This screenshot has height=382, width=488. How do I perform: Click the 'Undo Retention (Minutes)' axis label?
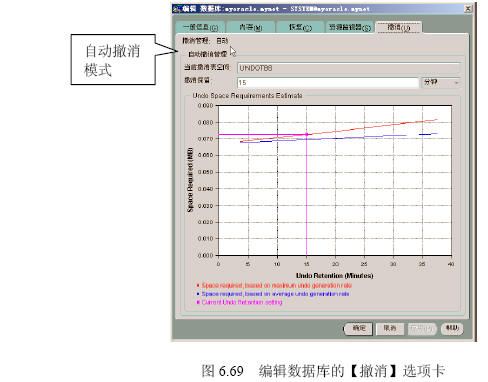pos(335,276)
